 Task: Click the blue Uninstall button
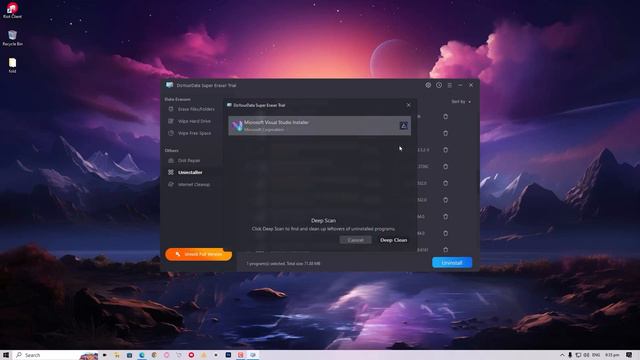click(452, 262)
